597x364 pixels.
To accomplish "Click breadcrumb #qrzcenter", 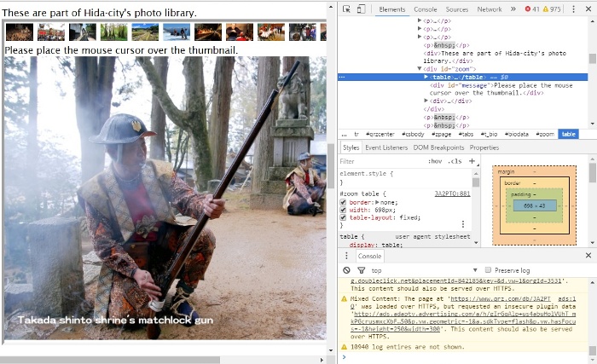I will coord(380,134).
